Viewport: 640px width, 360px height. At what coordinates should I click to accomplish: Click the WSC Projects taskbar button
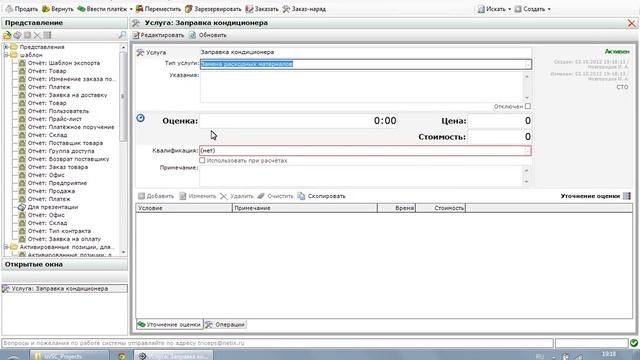69,356
